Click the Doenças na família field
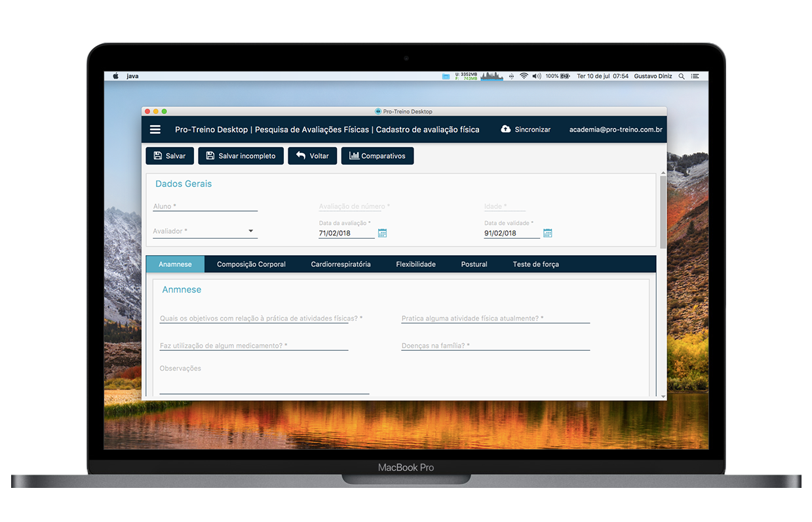The width and height of the screenshot is (812, 522). (495, 346)
